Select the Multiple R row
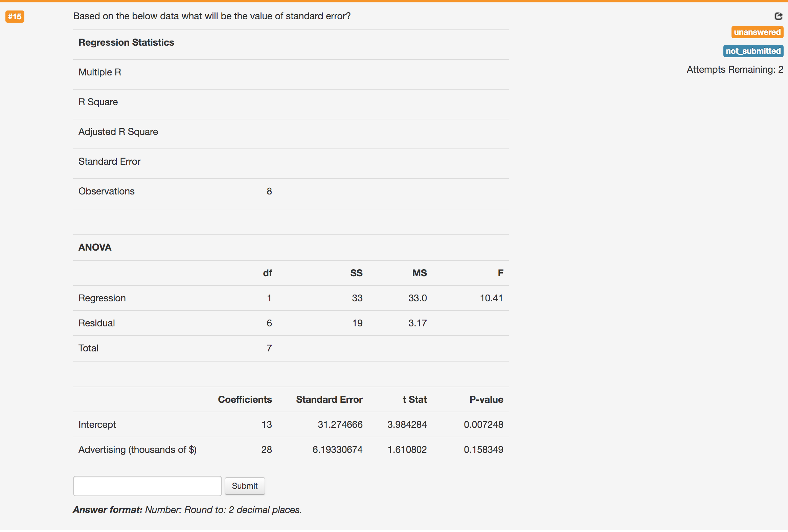The width and height of the screenshot is (788, 532). (x=100, y=72)
